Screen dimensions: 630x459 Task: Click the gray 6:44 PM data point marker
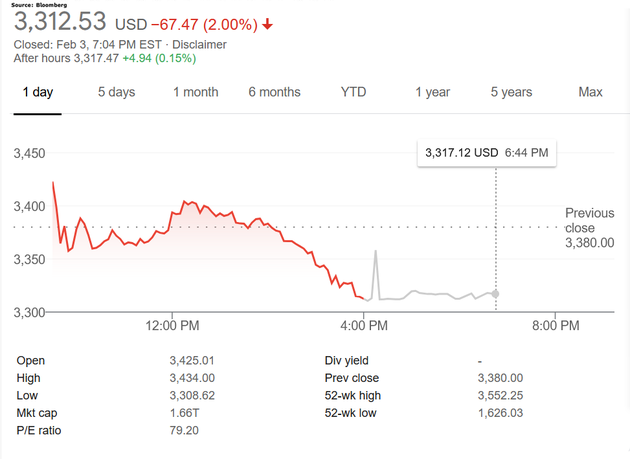[x=497, y=293]
